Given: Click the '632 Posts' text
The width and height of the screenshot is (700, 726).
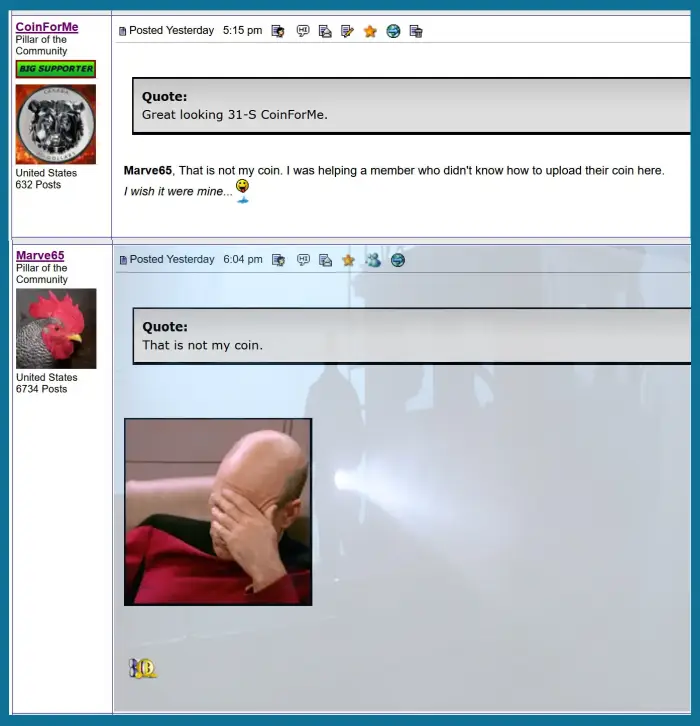Looking at the screenshot, I should (38, 185).
